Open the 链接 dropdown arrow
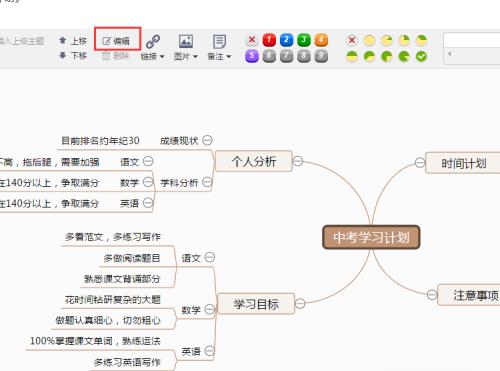 (x=162, y=57)
